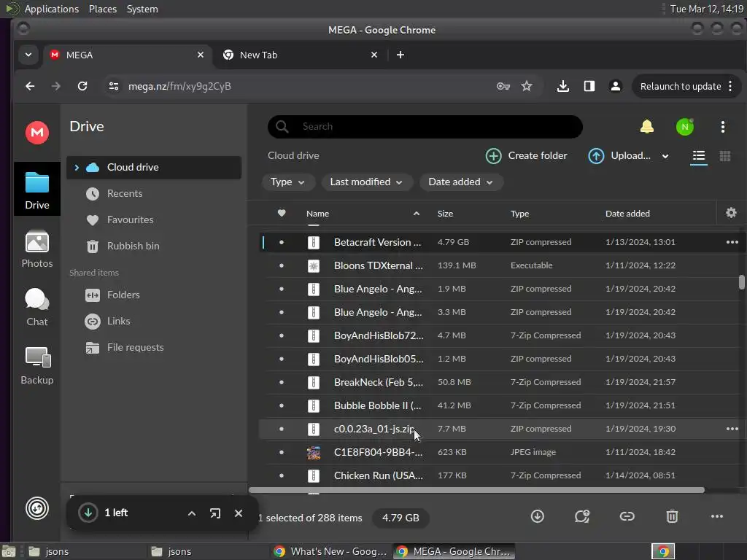Click the MEGA logo icon
747x560 pixels.
(37, 133)
